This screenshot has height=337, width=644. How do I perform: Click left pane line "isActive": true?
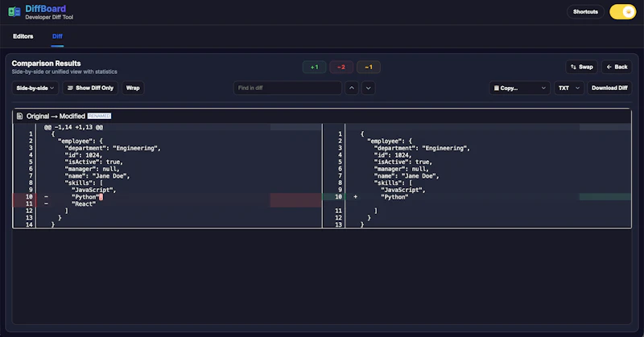pyautogui.click(x=93, y=162)
